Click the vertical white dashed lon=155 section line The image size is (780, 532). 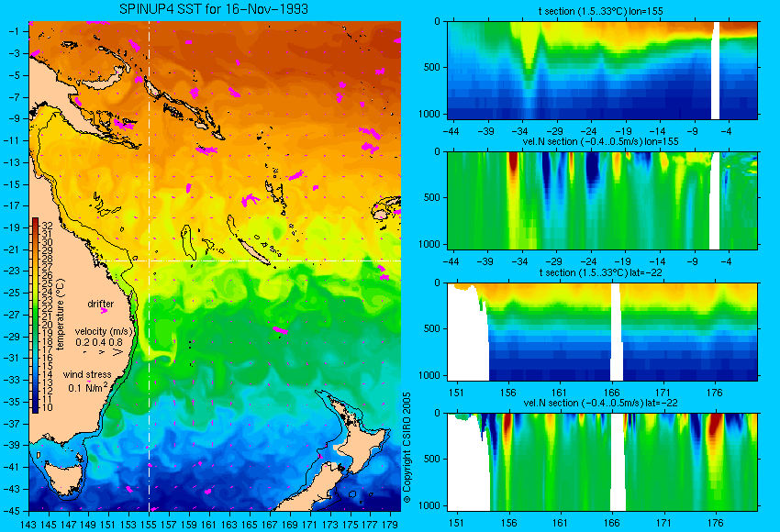click(x=149, y=266)
